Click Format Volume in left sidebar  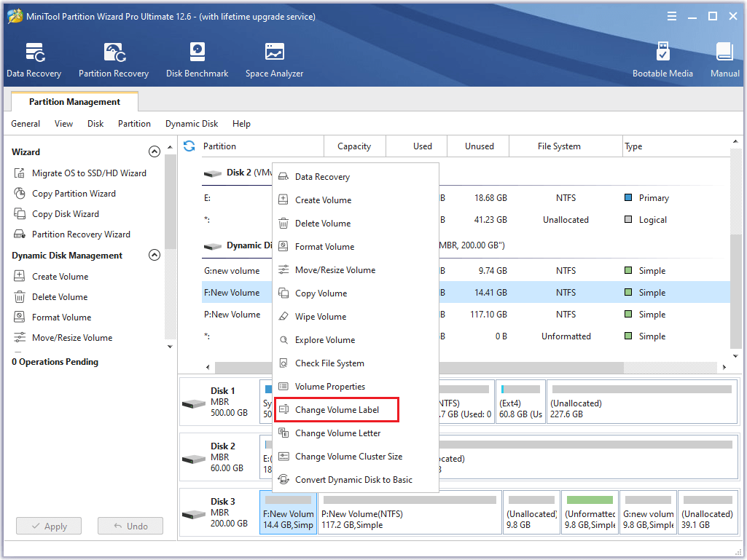coord(52,318)
